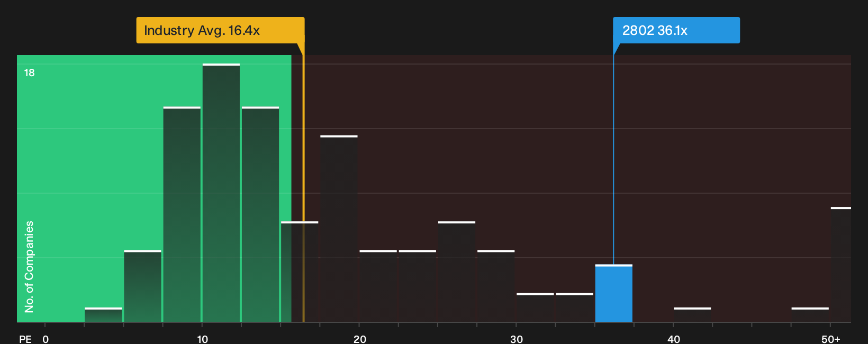
Task: Select the bar ending at PE 25
Action: [418, 286]
